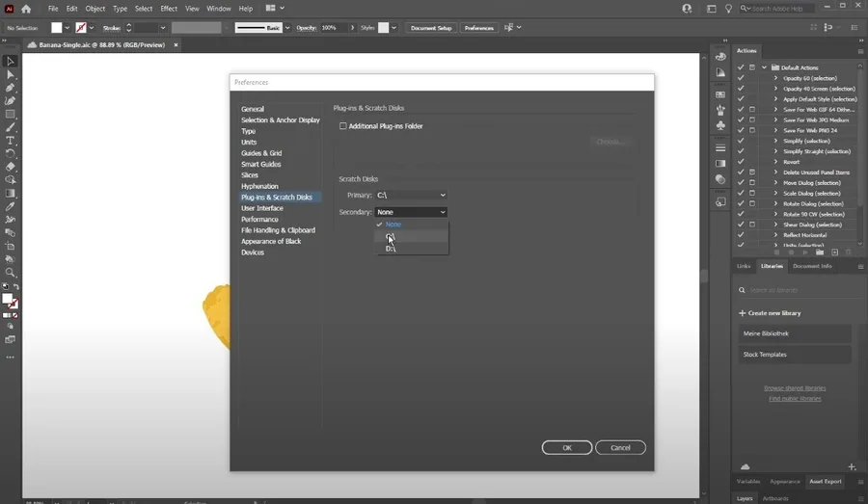Click the Stroke color swatch in control bar

point(81,28)
